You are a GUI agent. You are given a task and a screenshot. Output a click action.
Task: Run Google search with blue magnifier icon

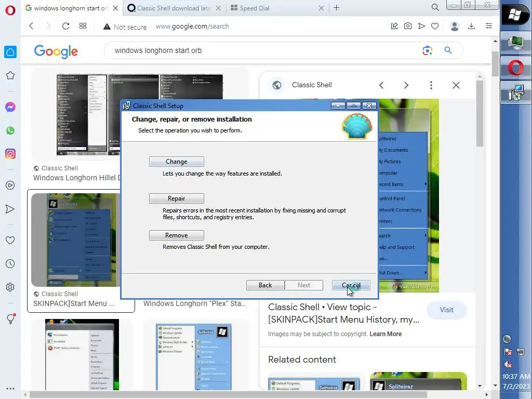(x=448, y=50)
